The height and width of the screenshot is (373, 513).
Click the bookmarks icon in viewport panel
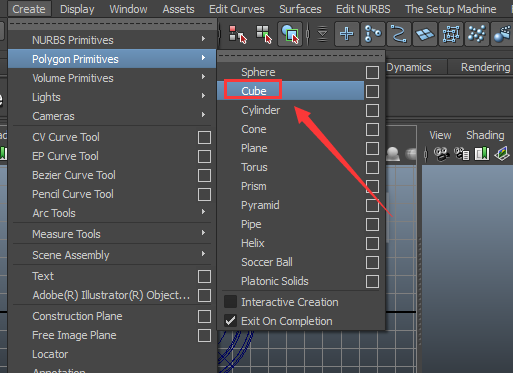coord(482,154)
